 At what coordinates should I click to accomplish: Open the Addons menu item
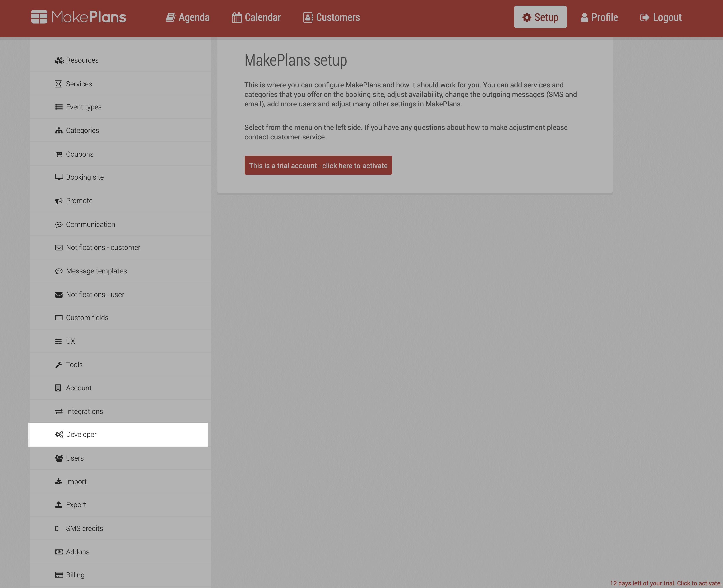pos(120,552)
